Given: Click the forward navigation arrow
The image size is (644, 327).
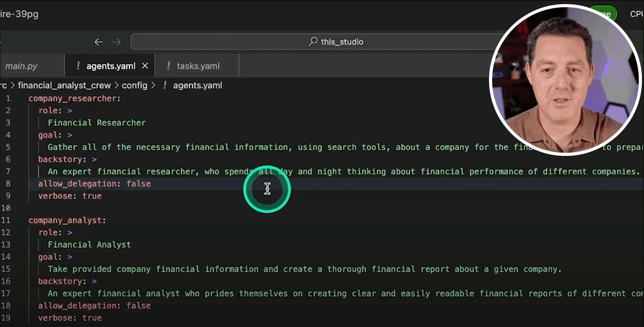Looking at the screenshot, I should (117, 42).
